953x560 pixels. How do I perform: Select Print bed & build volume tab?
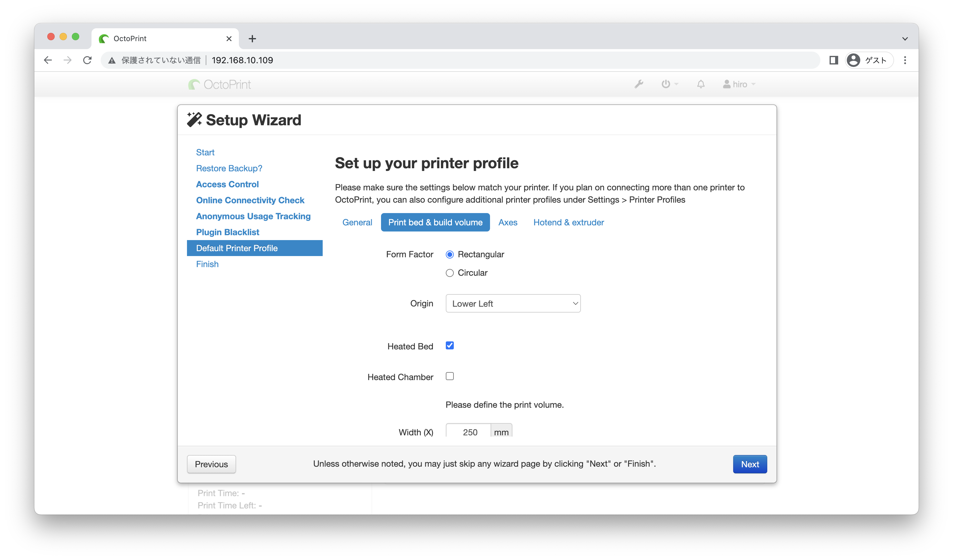(435, 222)
